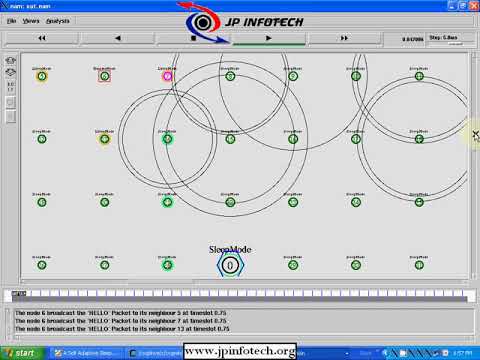The image size is (480, 360).
Task: Select node 9 in the top row
Action: pyautogui.click(x=293, y=76)
